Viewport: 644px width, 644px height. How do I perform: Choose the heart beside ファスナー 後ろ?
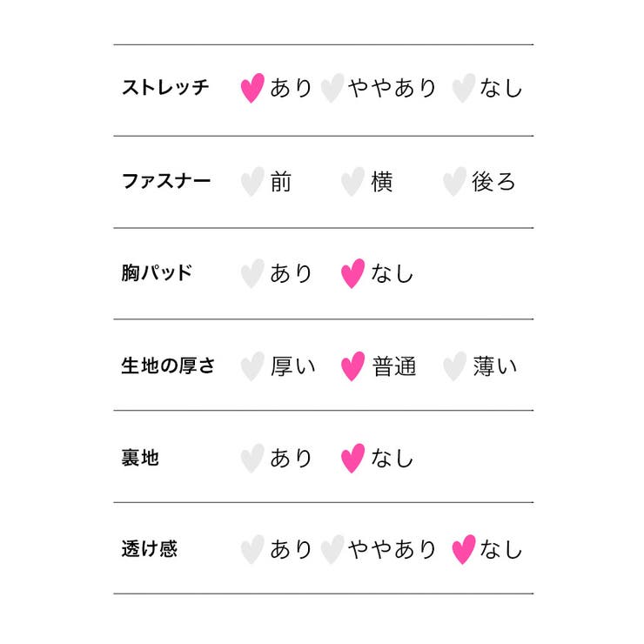click(x=454, y=181)
